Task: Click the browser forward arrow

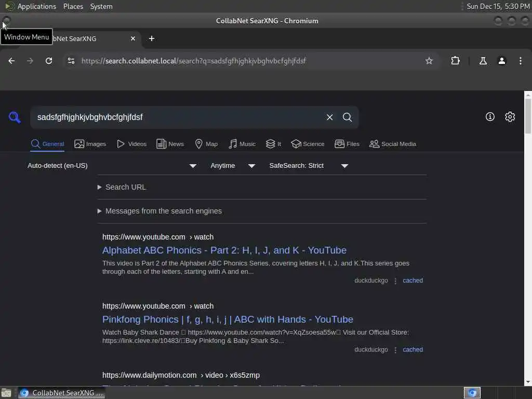Action: point(30,61)
